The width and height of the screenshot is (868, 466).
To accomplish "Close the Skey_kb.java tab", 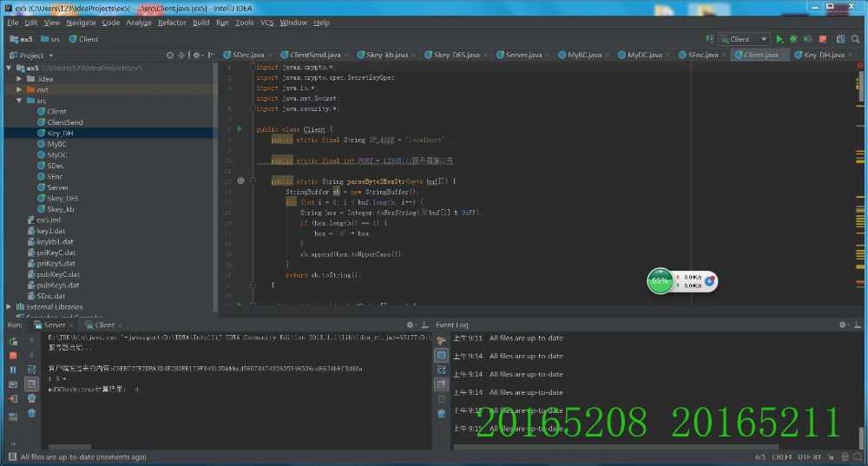I will (x=413, y=56).
